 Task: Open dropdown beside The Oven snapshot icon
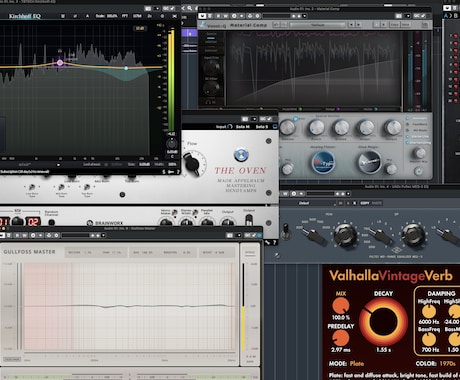pyautogui.click(x=254, y=119)
